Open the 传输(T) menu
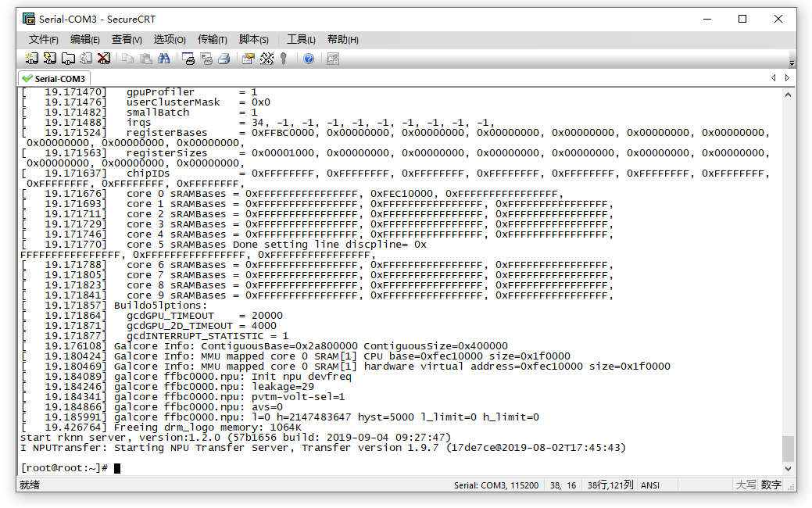This screenshot has height=508, width=812. click(x=213, y=40)
